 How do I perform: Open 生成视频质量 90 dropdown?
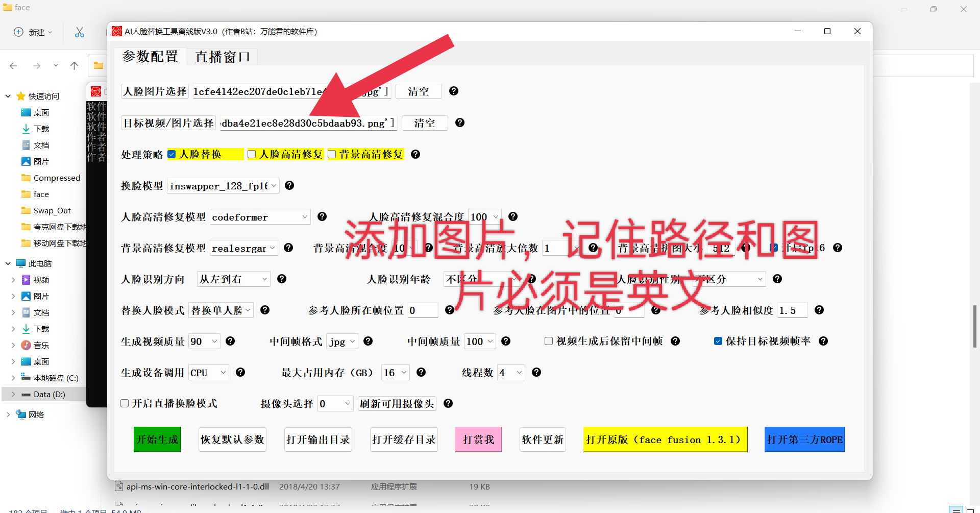[x=205, y=341]
